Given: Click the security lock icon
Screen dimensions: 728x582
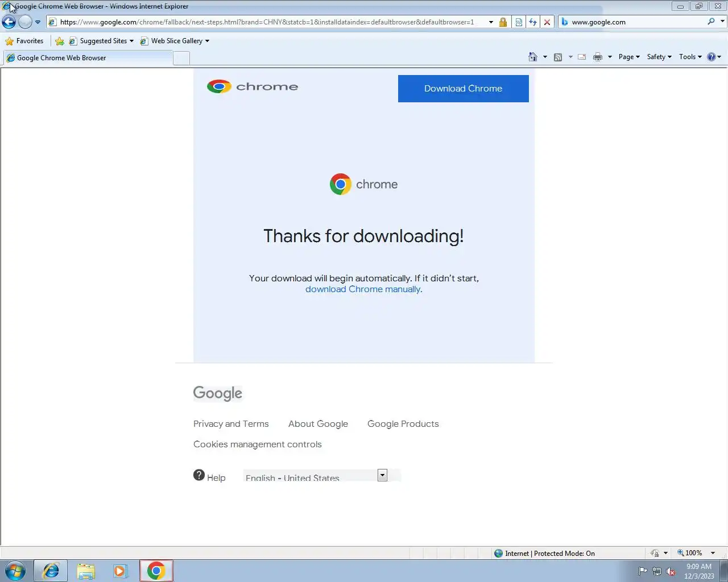Looking at the screenshot, I should click(x=503, y=22).
